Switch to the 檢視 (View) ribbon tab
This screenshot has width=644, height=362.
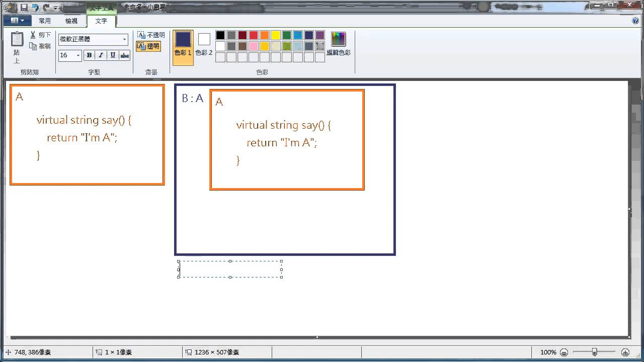click(x=71, y=21)
